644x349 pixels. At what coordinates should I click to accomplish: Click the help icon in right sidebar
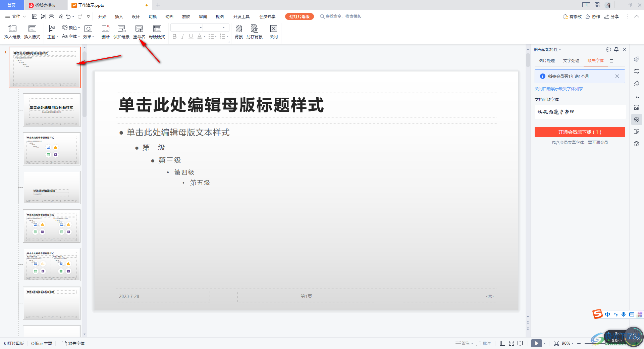(637, 144)
